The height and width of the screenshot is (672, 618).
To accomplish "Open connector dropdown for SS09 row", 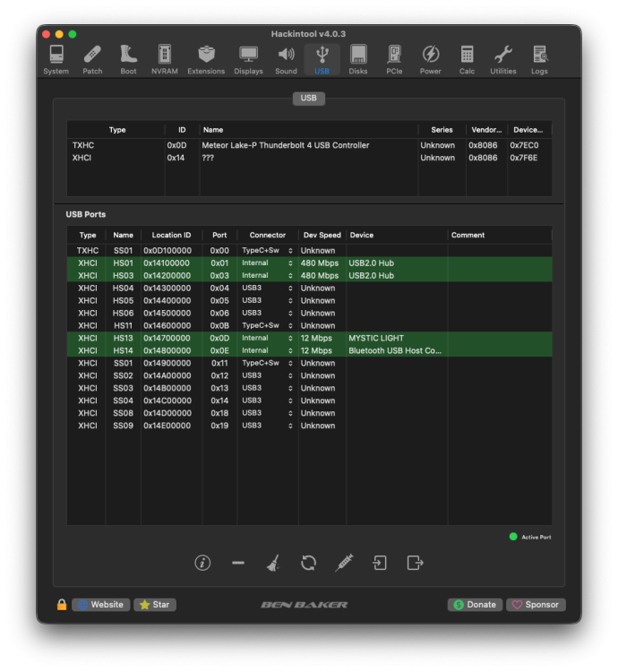I will [x=267, y=426].
